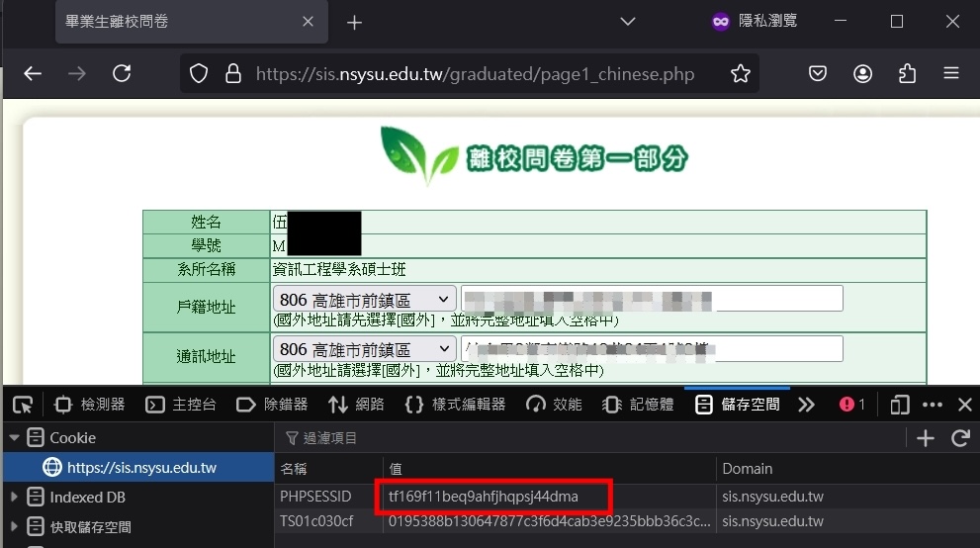Activate the element picker tool in devtools
The image size is (980, 548).
click(23, 405)
